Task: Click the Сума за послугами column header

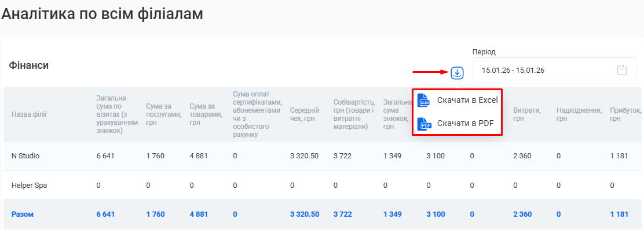Action: pyautogui.click(x=164, y=114)
